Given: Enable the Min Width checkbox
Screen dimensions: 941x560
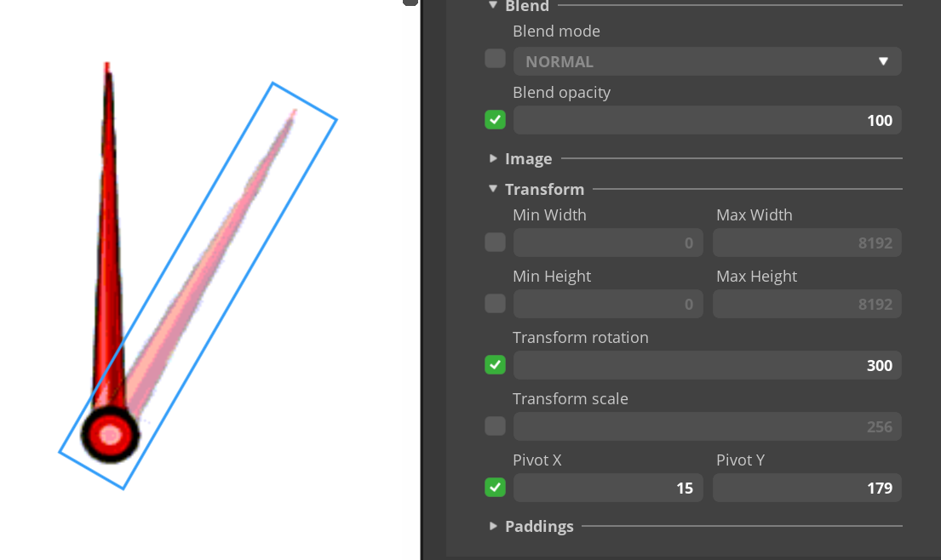Looking at the screenshot, I should click(495, 243).
